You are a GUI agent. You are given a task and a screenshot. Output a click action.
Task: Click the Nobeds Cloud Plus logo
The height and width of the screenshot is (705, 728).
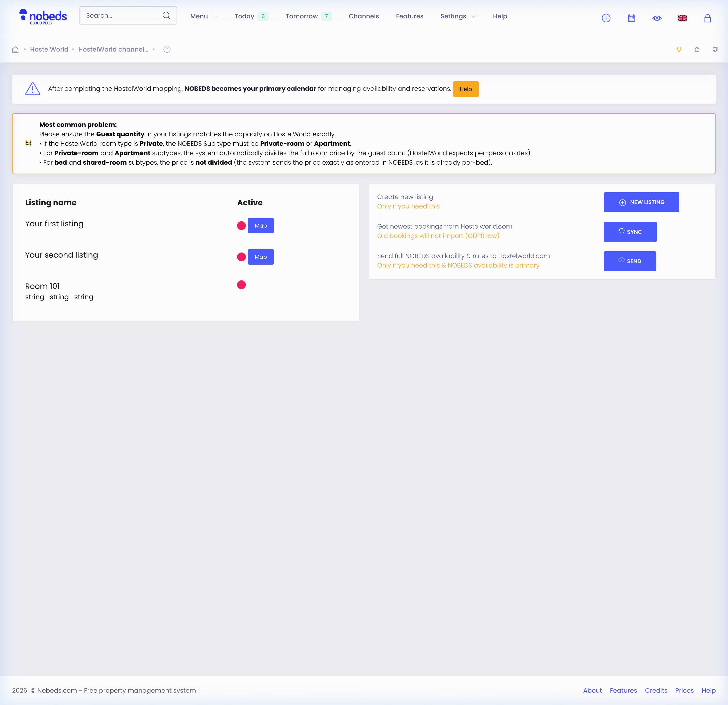pyautogui.click(x=43, y=17)
